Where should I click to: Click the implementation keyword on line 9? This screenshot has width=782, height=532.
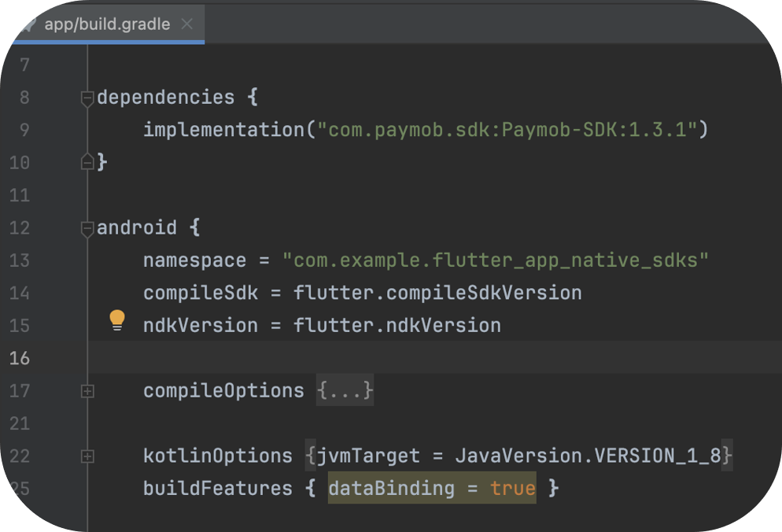coord(223,130)
